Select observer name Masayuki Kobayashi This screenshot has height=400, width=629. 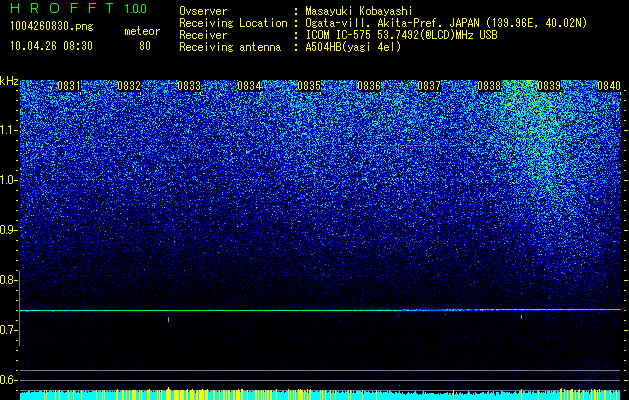click(x=359, y=12)
